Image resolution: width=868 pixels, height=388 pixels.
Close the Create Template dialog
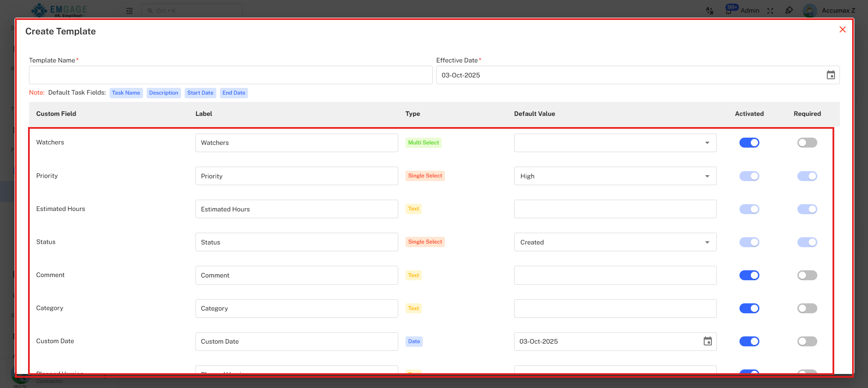pyautogui.click(x=842, y=30)
